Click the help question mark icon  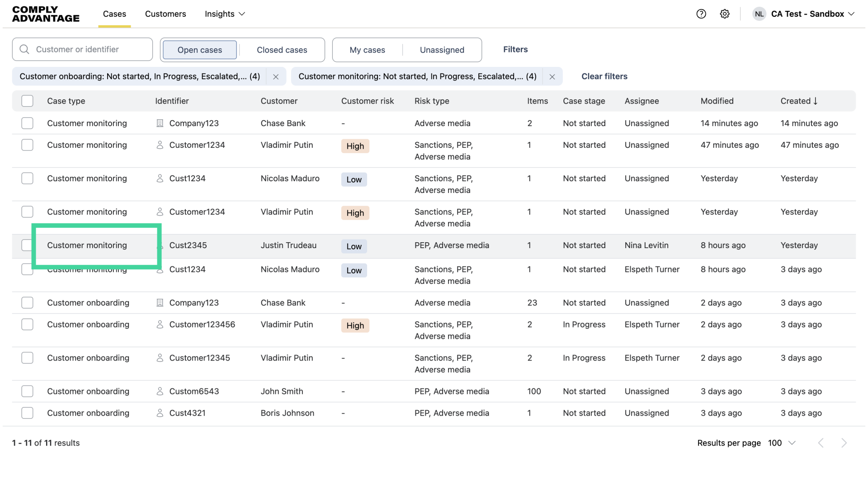point(701,14)
